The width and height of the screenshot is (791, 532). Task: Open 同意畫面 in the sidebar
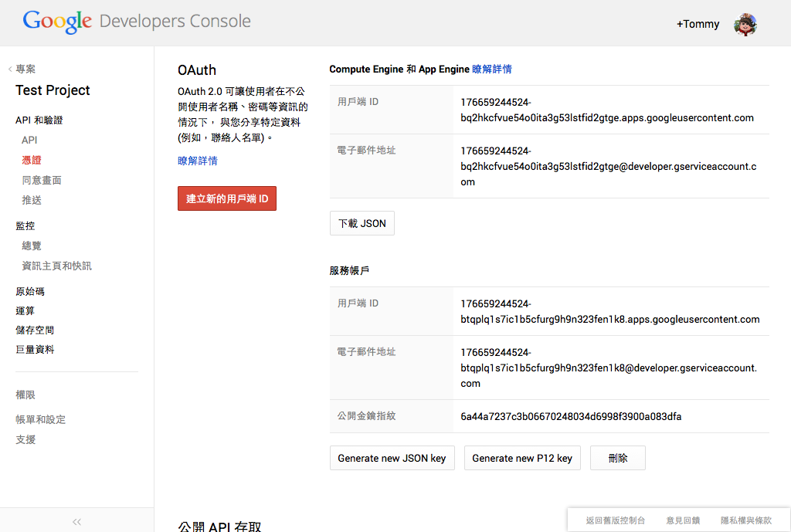click(42, 180)
